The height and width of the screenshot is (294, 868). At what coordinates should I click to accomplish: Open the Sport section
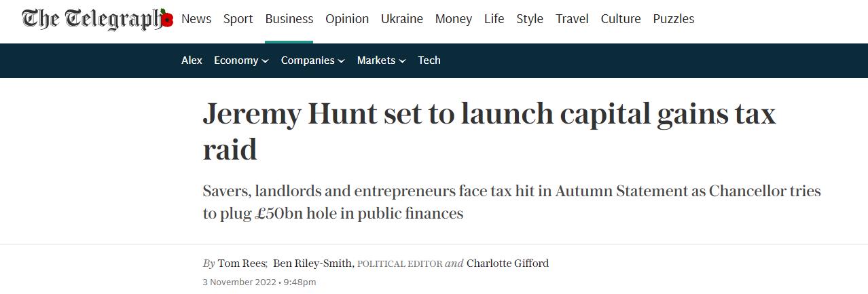click(238, 19)
